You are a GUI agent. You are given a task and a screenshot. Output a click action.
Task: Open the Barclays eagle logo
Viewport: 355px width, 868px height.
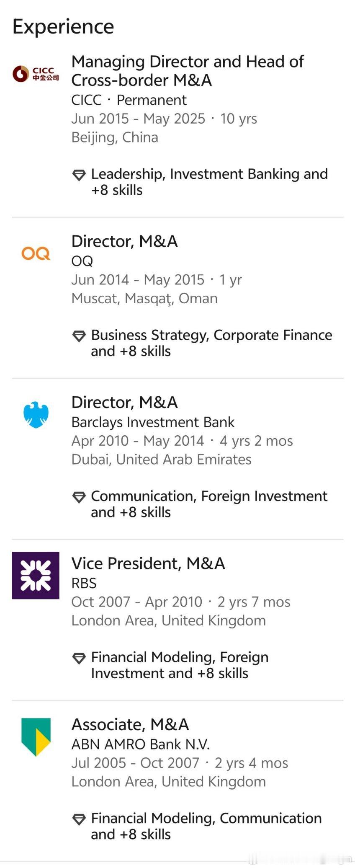coord(36,415)
